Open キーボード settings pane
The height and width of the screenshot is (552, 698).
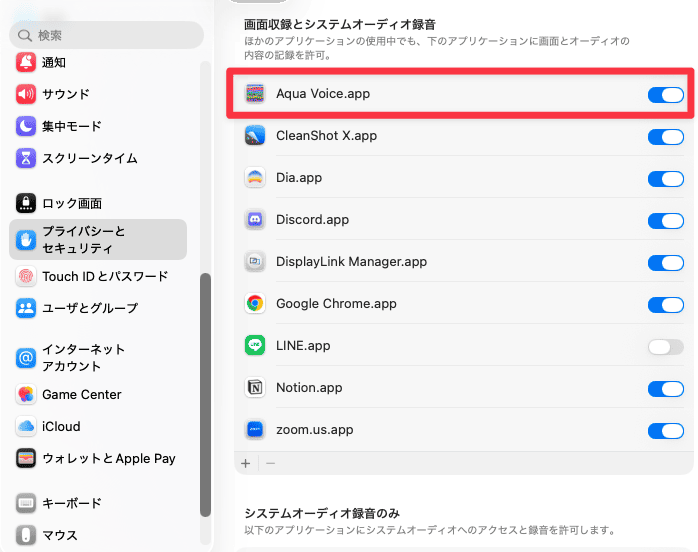point(72,503)
